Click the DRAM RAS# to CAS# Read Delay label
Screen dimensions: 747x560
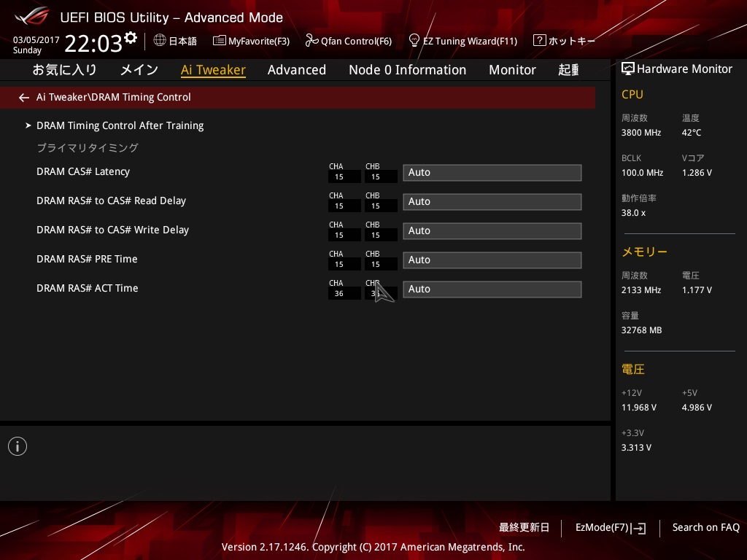coord(111,201)
